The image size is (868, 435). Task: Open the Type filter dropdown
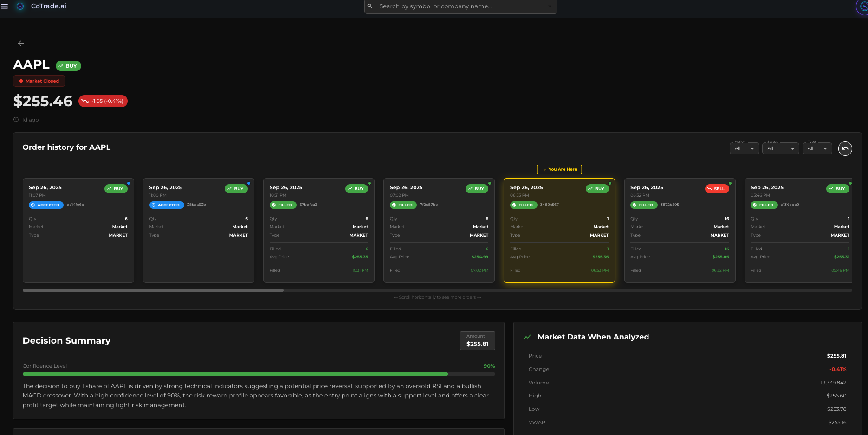coord(817,148)
